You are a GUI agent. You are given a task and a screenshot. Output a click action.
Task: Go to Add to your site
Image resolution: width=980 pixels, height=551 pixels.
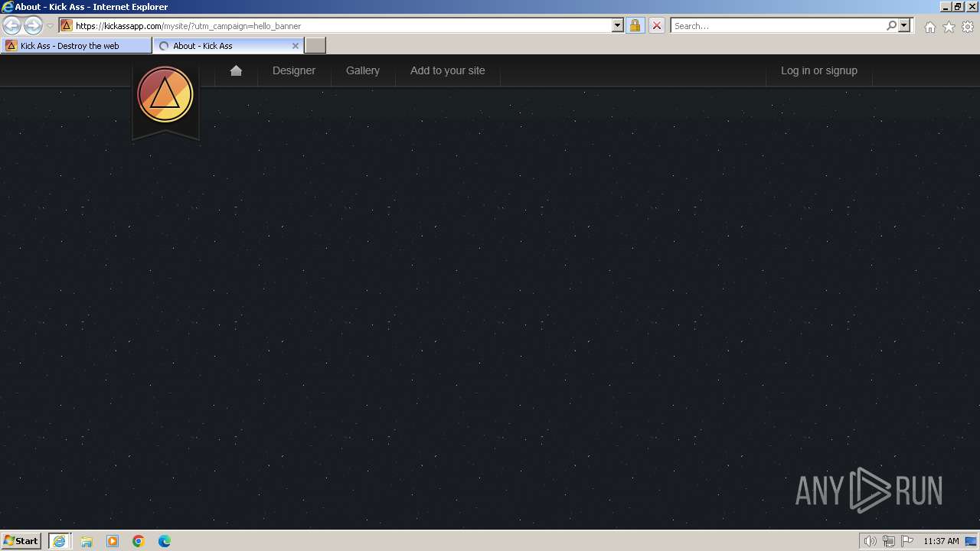pos(448,70)
